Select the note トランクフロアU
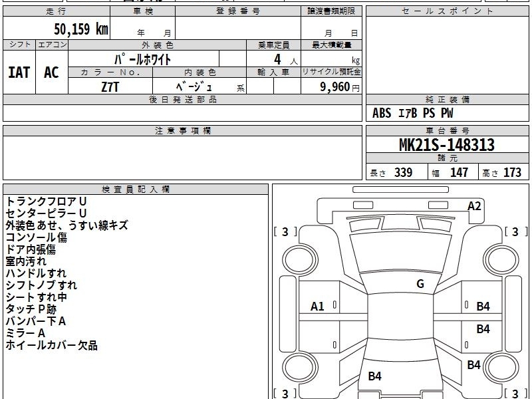This screenshot has height=399, width=532. pyautogui.click(x=46, y=201)
